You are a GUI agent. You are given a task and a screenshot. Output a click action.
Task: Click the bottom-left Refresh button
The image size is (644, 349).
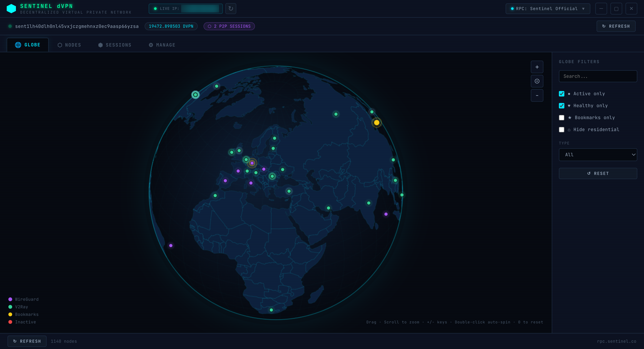(27, 341)
